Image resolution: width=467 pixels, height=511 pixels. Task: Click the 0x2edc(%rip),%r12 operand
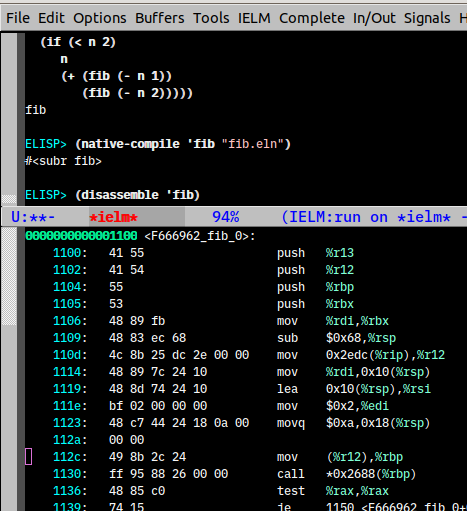coord(385,355)
